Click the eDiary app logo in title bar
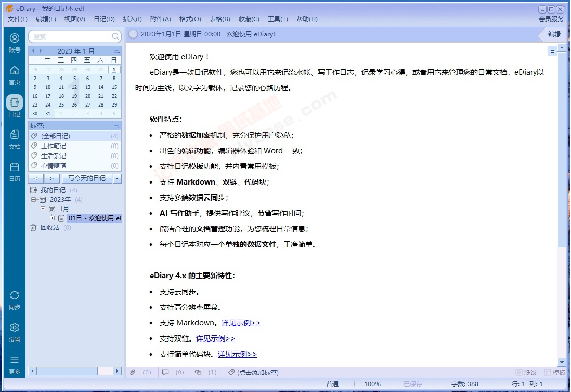The image size is (571, 392). (x=9, y=8)
